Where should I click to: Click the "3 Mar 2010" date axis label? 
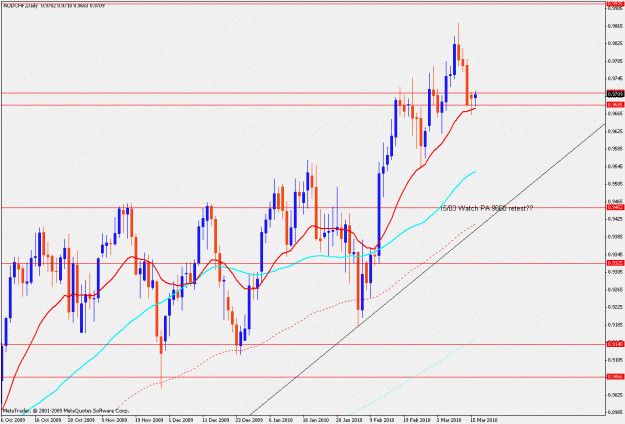click(x=449, y=420)
